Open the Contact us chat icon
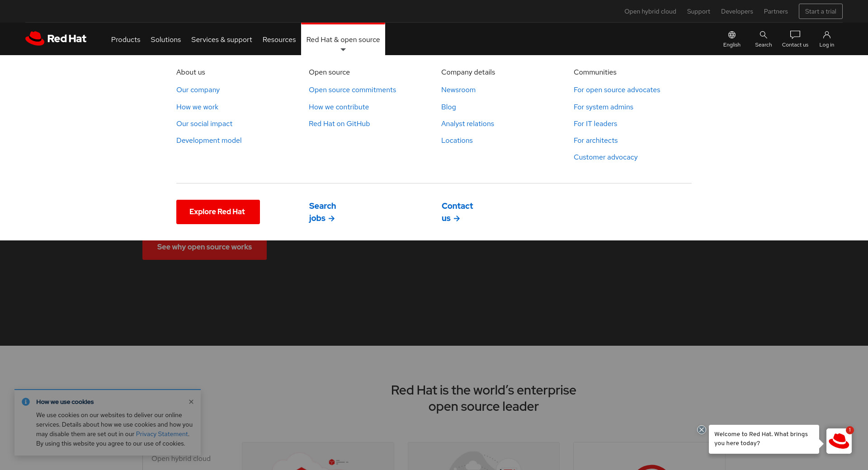The height and width of the screenshot is (470, 868). (x=795, y=39)
